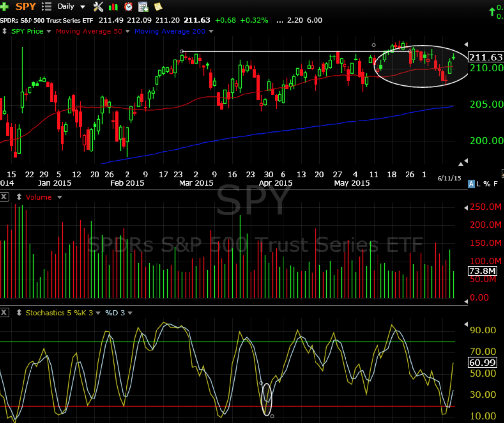Open the add indicator bars icon
The image size is (504, 423).
(x=113, y=7)
